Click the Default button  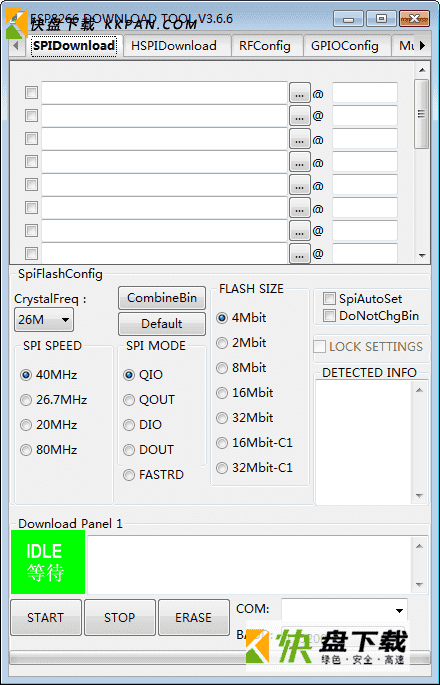162,324
